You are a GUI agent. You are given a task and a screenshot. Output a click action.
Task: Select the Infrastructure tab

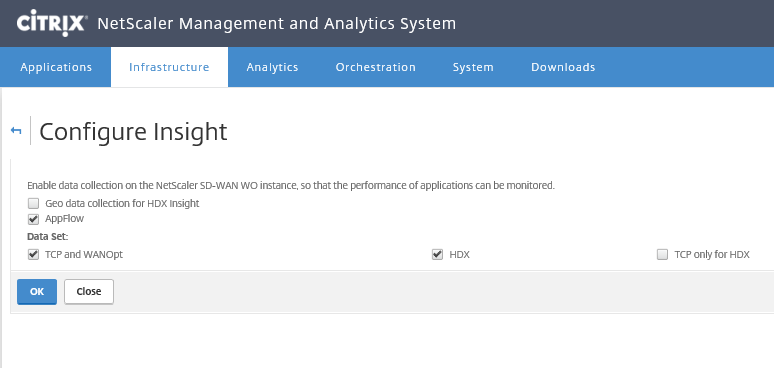169,67
